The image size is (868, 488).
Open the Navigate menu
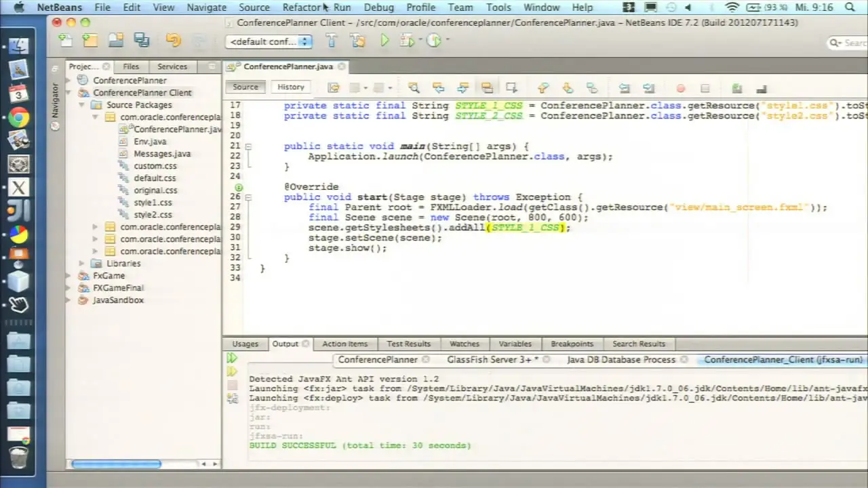[206, 7]
